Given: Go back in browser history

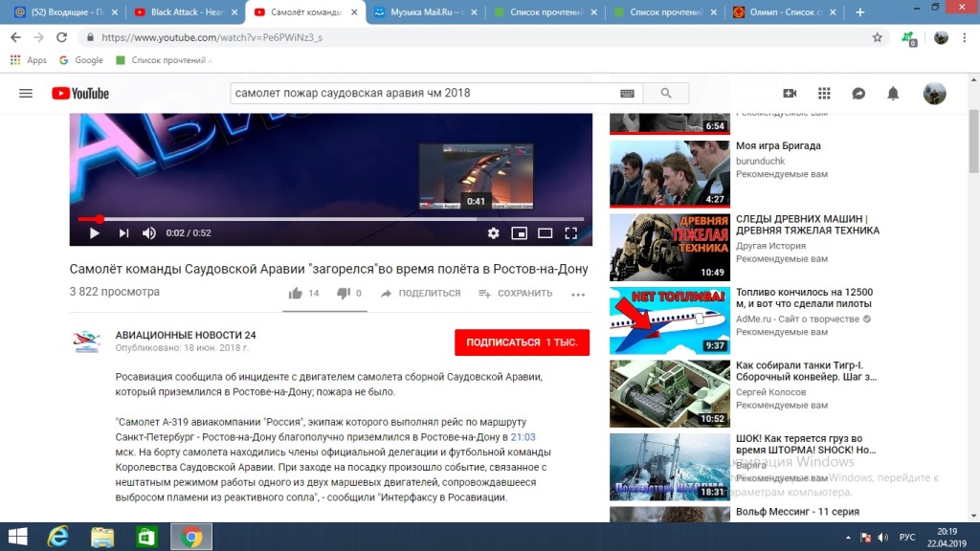Looking at the screenshot, I should tap(15, 37).
